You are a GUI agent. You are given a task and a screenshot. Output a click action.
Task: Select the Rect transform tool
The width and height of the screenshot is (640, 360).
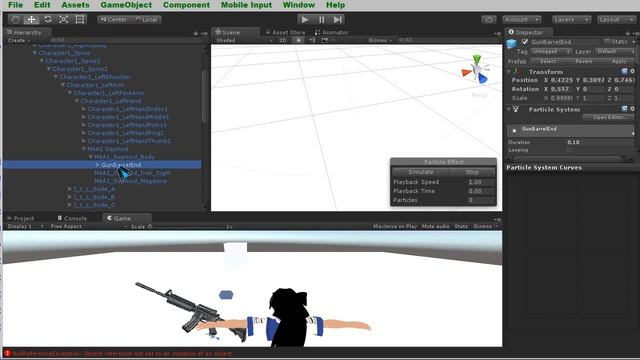(80, 19)
